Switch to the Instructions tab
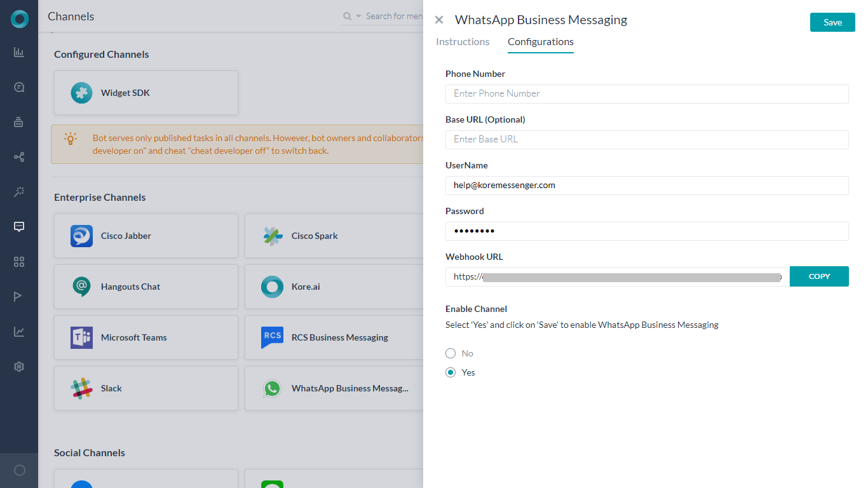 [x=463, y=42]
